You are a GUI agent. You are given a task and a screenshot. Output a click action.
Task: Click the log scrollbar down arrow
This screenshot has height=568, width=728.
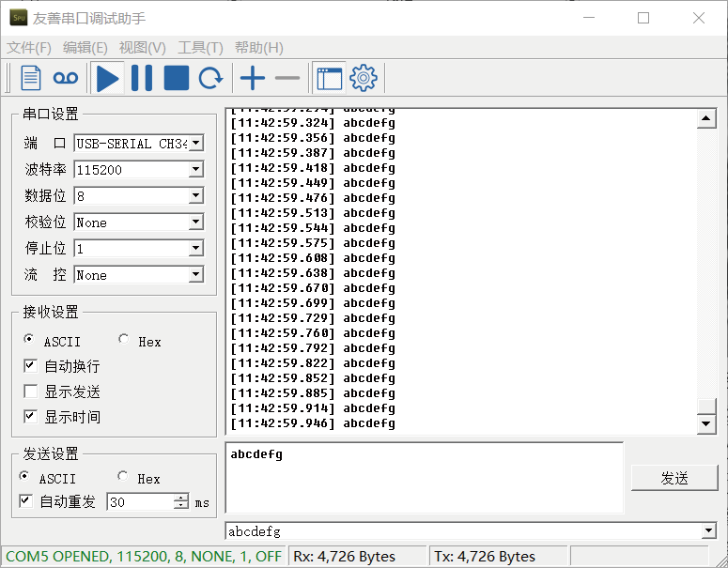tap(706, 423)
